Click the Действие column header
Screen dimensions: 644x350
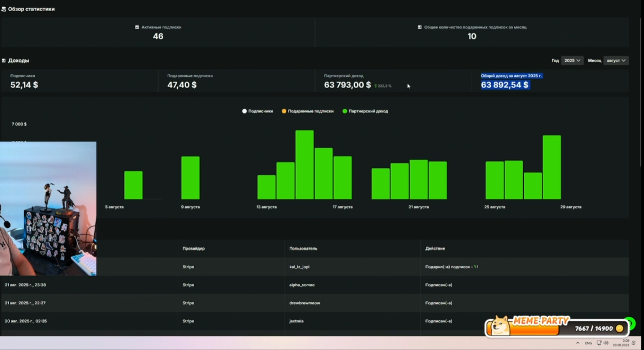tap(435, 249)
